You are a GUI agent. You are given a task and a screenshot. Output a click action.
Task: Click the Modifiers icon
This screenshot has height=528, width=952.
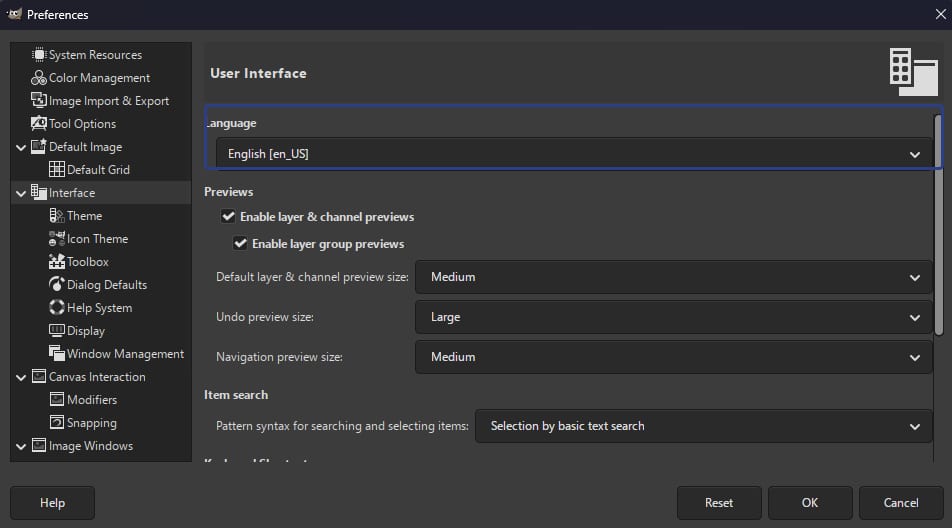57,399
